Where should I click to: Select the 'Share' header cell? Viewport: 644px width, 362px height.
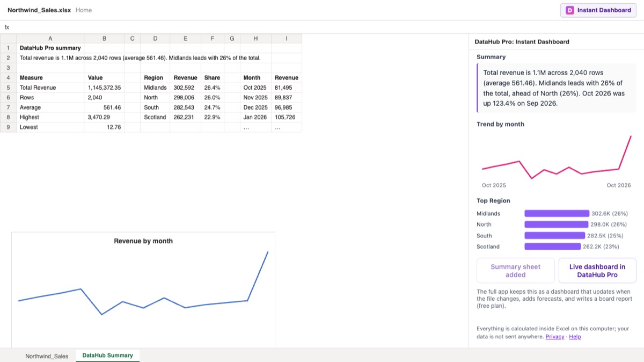(213, 77)
